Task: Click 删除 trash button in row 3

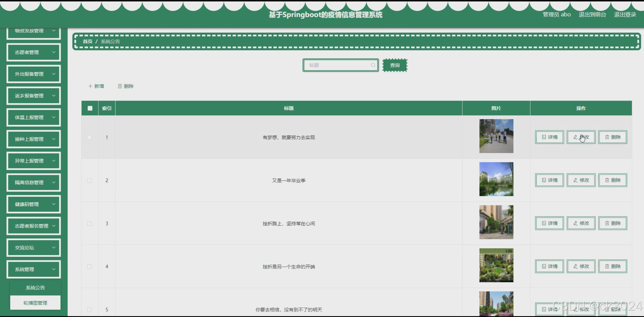Action: click(x=613, y=223)
